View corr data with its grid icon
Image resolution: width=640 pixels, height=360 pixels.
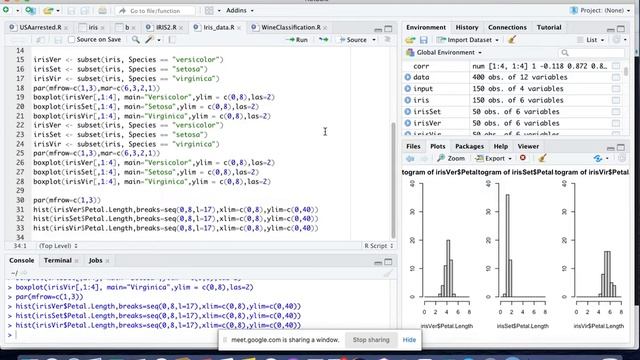click(x=616, y=66)
